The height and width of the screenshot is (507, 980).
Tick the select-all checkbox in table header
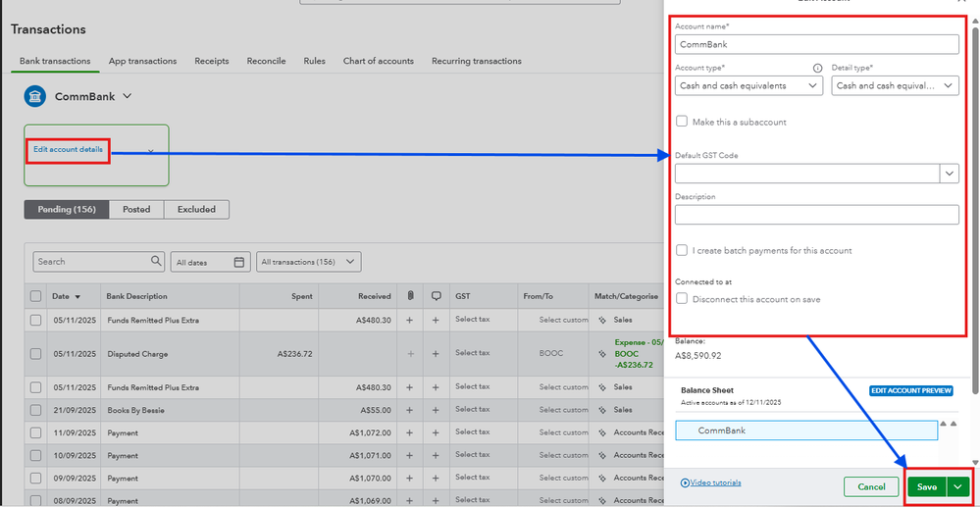click(35, 296)
